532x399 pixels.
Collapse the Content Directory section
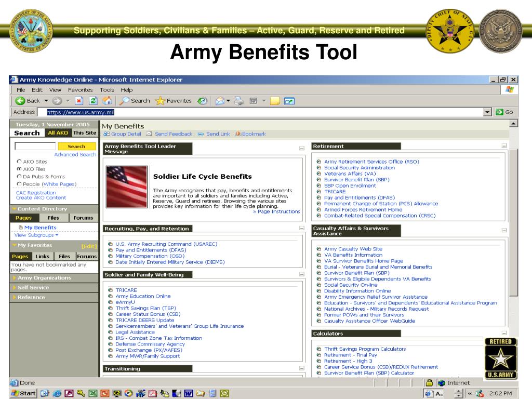[x=14, y=209]
